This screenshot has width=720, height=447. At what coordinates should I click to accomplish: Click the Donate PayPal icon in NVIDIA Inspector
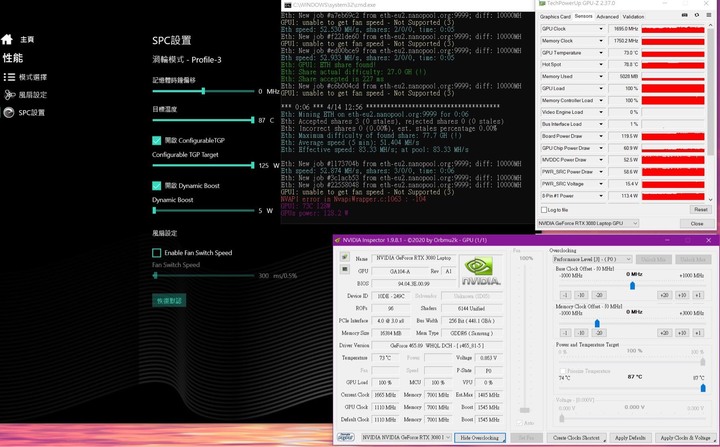345,437
